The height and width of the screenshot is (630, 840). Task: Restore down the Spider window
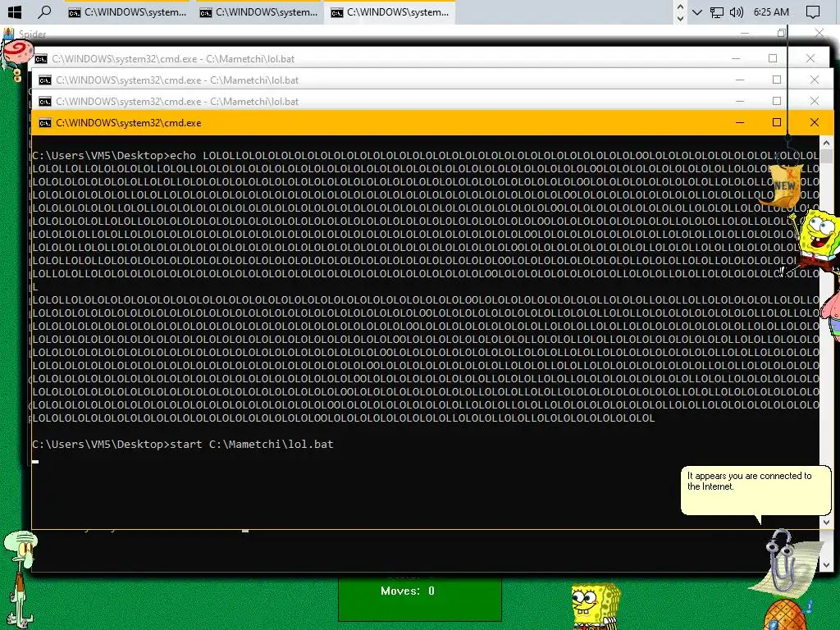pos(782,33)
